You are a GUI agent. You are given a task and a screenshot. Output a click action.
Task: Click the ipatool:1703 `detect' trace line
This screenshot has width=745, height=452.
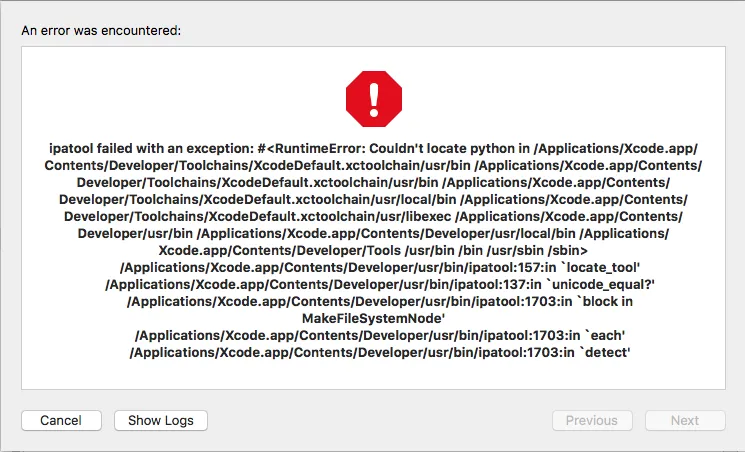(372, 353)
